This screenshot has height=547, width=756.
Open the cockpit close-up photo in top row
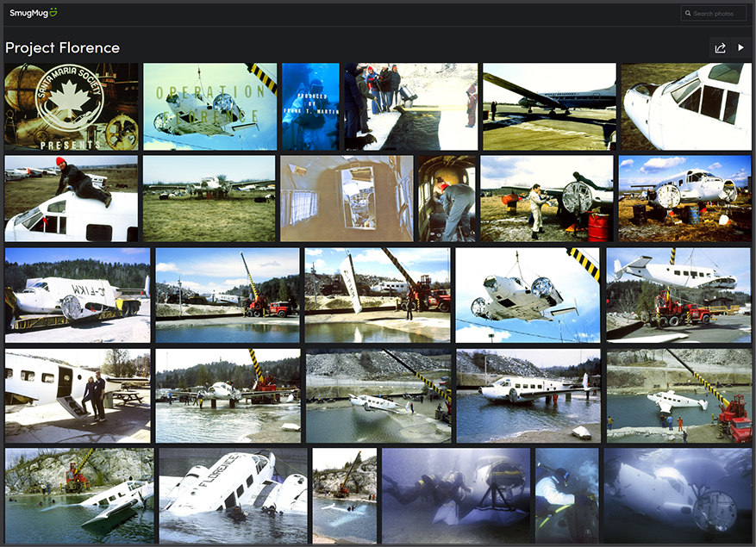point(685,107)
